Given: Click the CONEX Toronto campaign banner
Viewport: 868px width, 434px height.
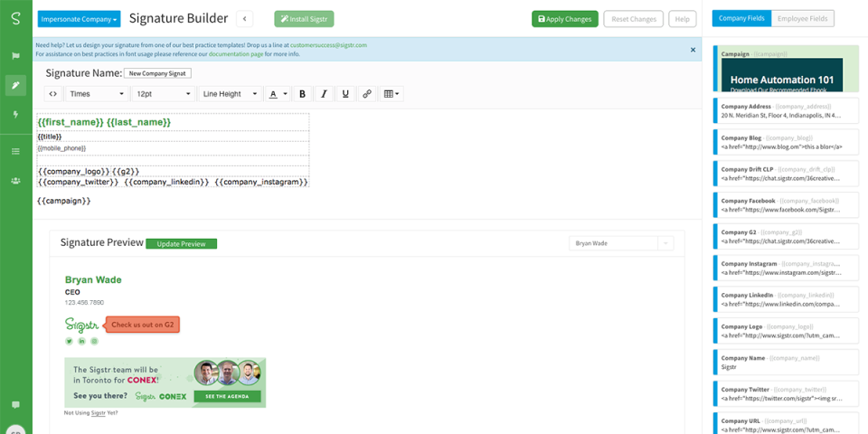Looking at the screenshot, I should 165,382.
